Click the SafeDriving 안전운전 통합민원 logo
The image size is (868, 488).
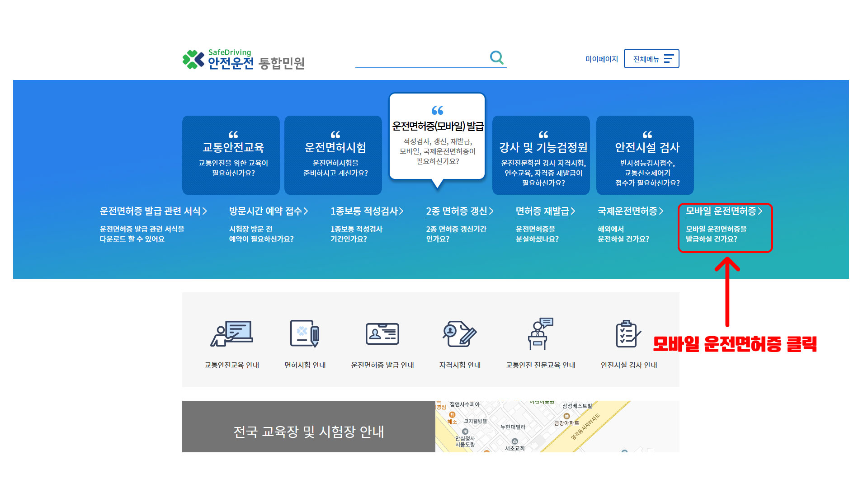point(243,60)
